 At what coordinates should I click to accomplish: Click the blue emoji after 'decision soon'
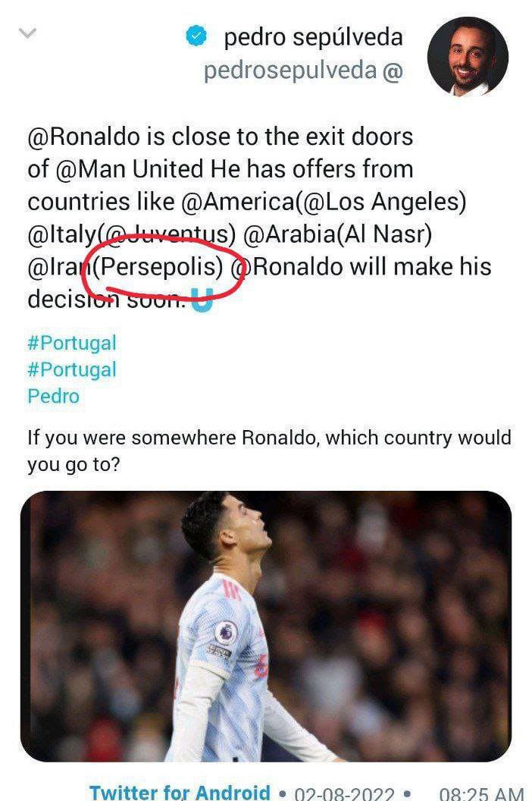200,300
